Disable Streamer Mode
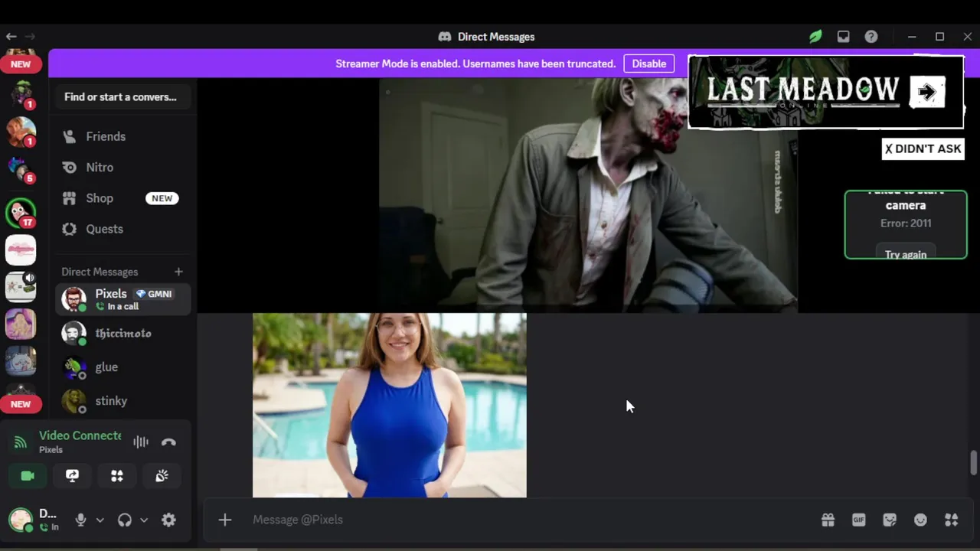 648,64
